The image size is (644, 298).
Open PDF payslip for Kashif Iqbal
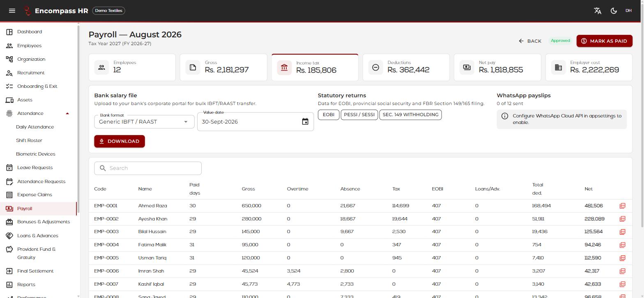(622, 284)
